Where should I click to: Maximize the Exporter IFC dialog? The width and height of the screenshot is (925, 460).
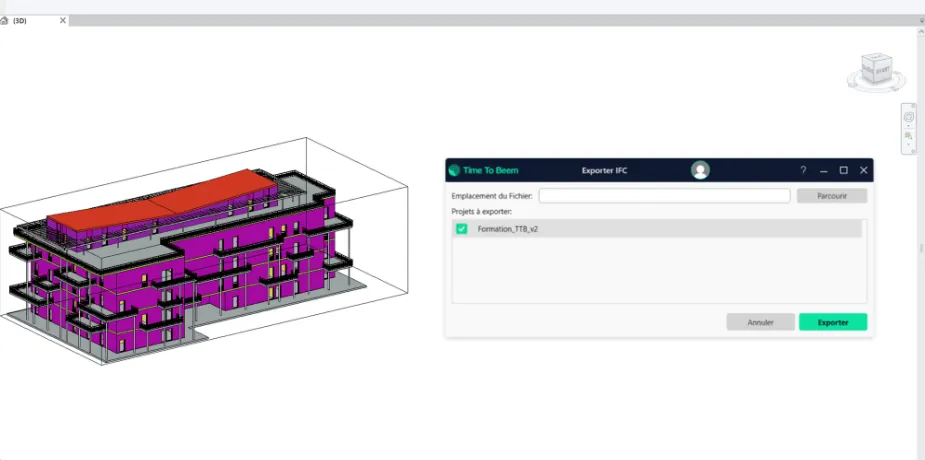pos(844,170)
